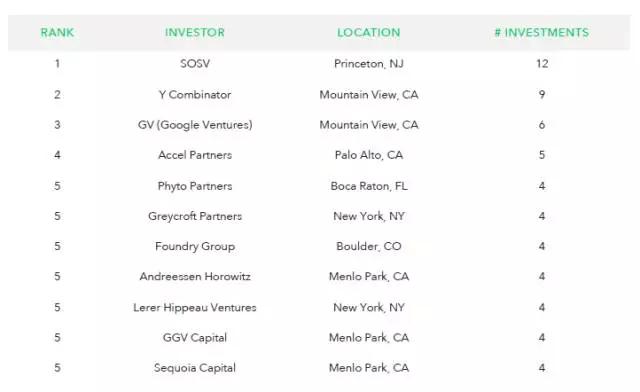Viewport: 640px width, 392px height.
Task: Click GV (Google Ventures) in the table
Action: (195, 125)
